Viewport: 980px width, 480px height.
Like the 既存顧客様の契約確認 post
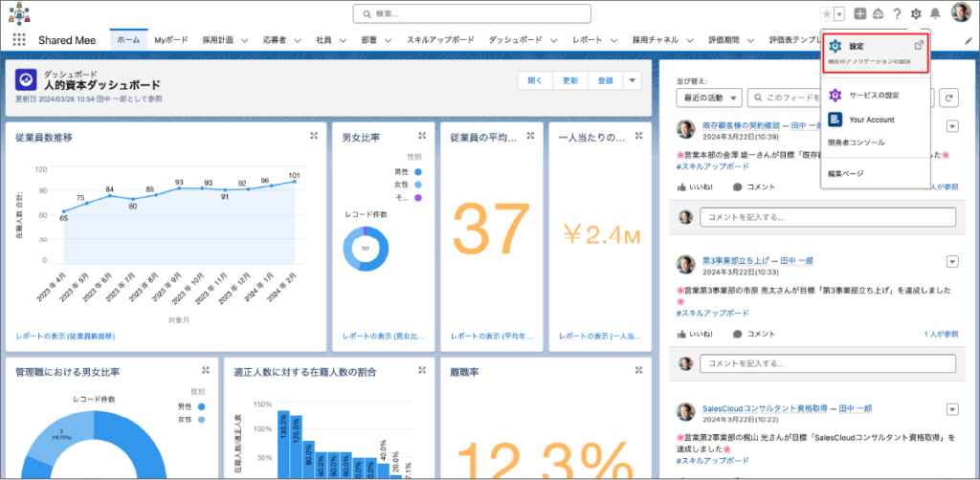(x=695, y=186)
